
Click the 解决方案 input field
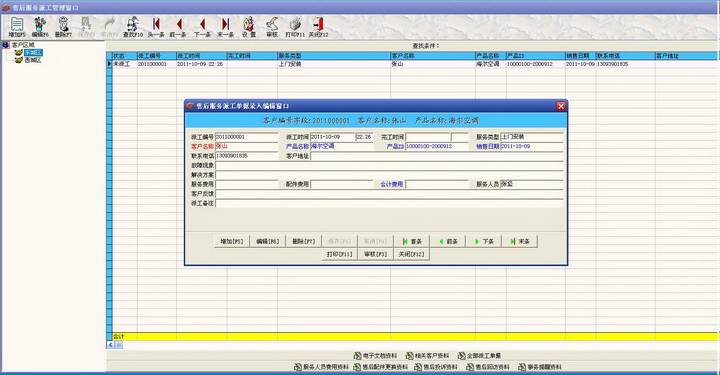pos(389,175)
